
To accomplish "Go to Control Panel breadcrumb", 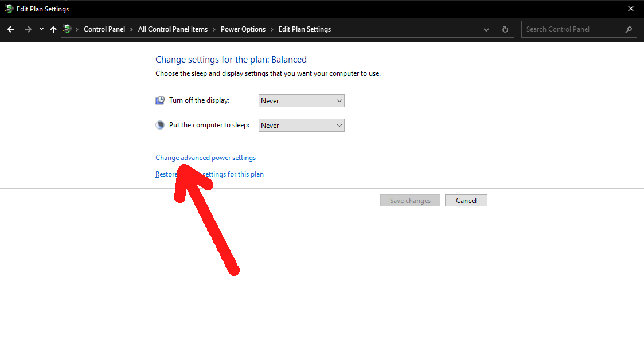I will pyautogui.click(x=104, y=29).
